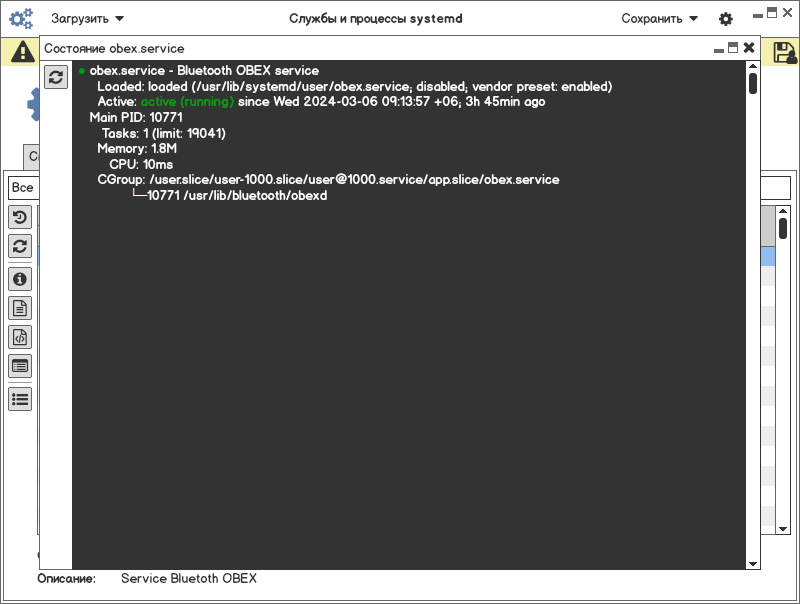Click the '/usr/lib/bluetooth/obexd' process line

point(230,195)
